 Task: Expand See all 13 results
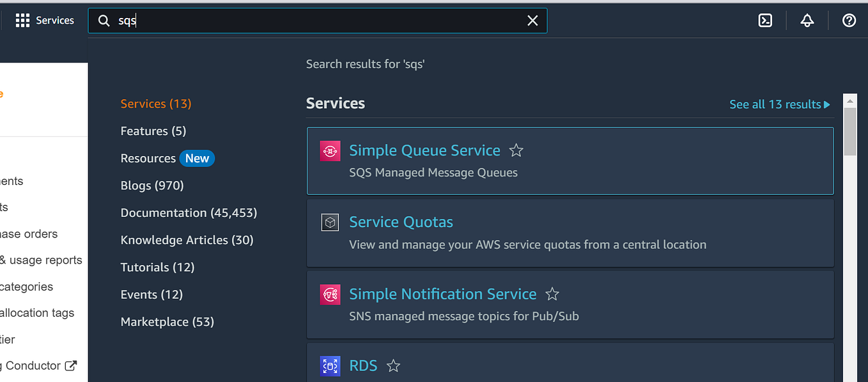[x=779, y=104]
